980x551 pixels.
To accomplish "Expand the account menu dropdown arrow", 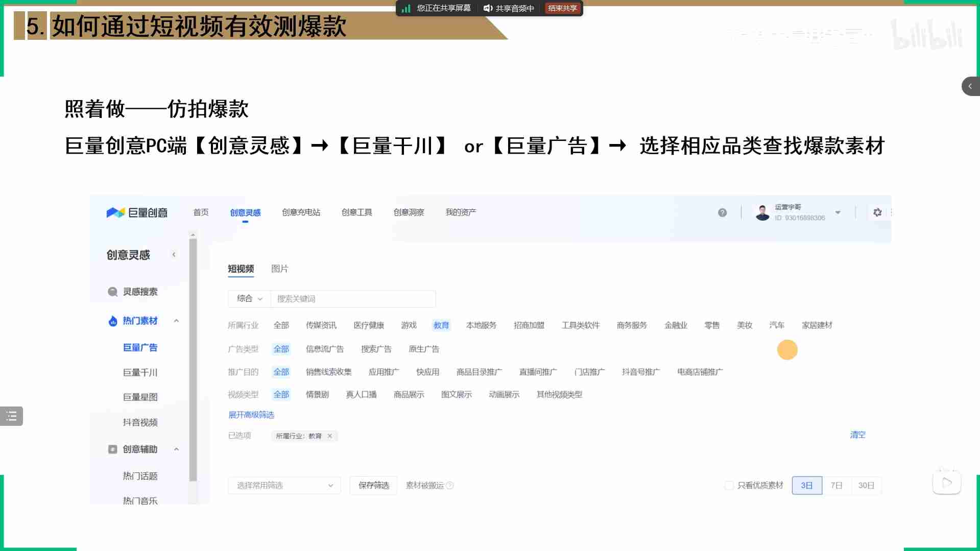I will pos(838,212).
